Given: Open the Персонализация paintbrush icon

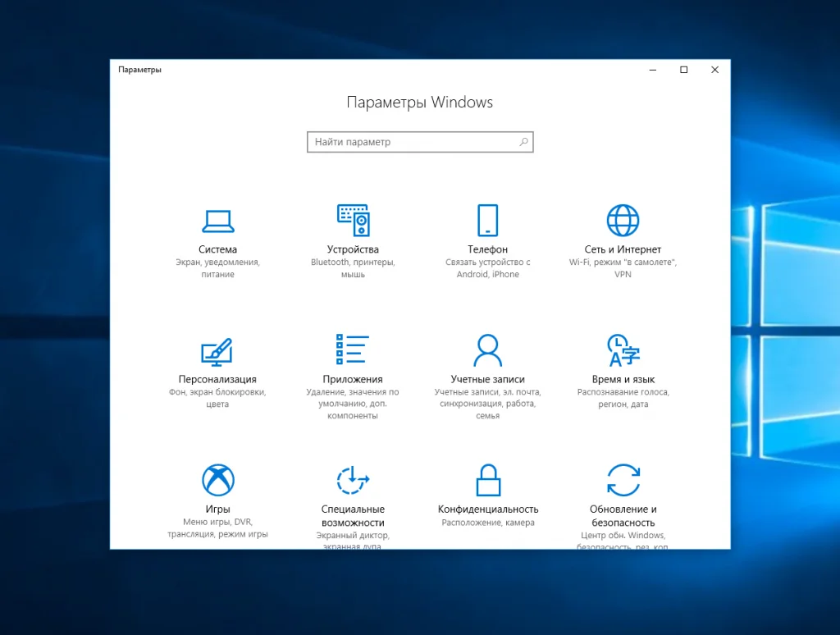Looking at the screenshot, I should tap(217, 351).
